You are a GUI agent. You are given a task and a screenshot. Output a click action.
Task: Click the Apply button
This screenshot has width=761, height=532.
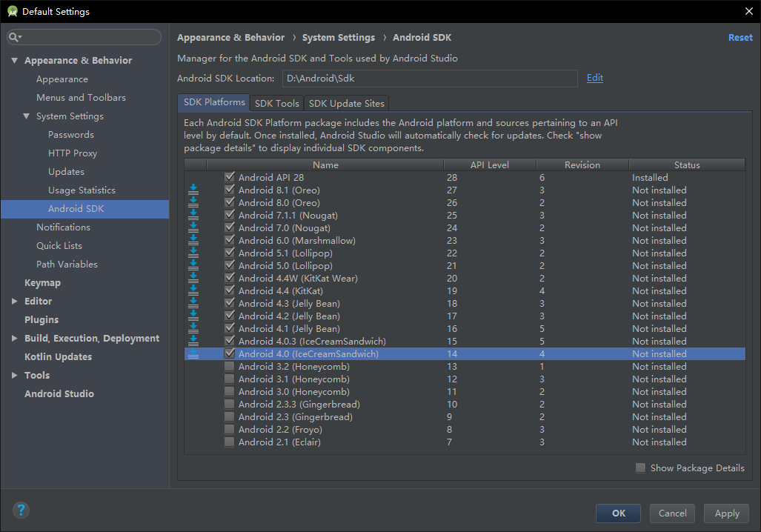point(726,513)
